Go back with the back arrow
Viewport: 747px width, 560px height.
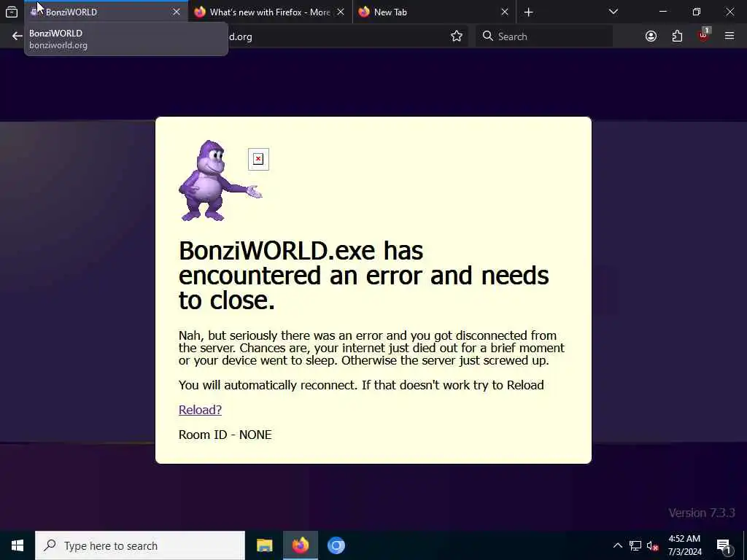(x=18, y=36)
